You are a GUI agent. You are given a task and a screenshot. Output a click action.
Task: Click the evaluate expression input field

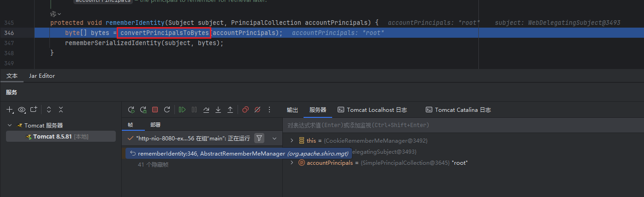(x=461, y=125)
